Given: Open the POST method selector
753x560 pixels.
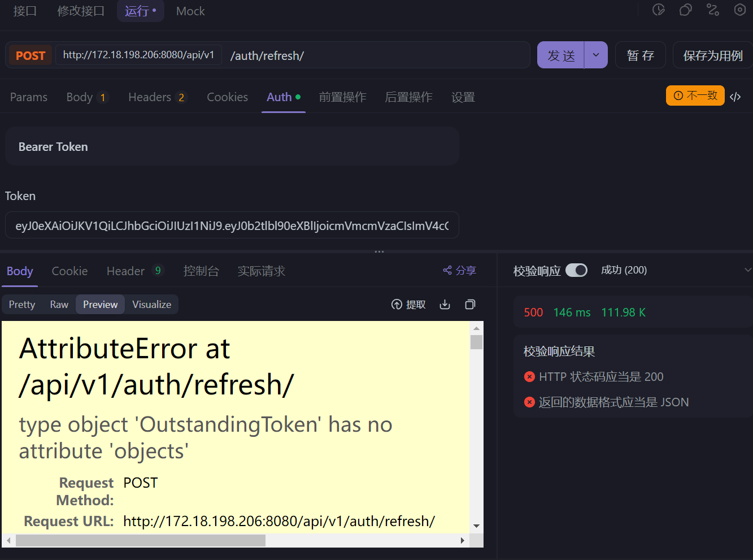Looking at the screenshot, I should click(x=31, y=55).
